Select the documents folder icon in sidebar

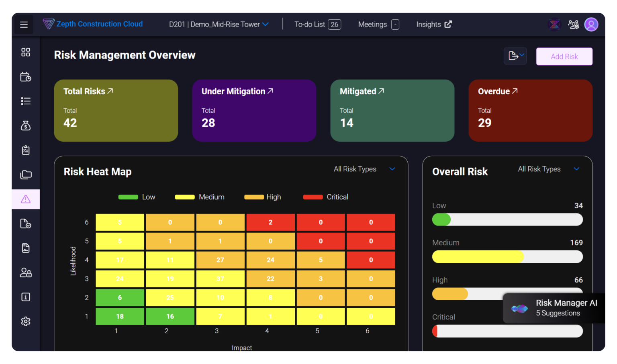point(26,175)
